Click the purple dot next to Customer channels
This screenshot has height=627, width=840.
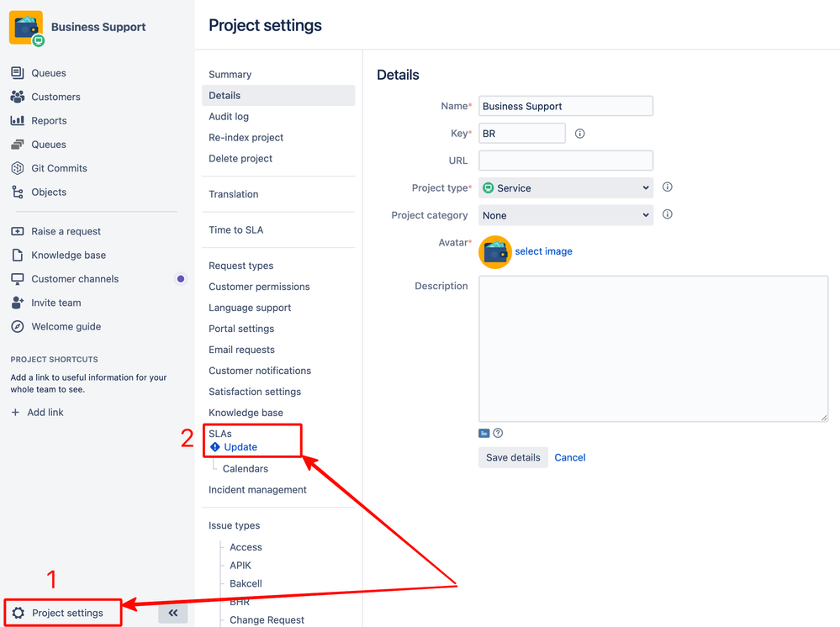click(181, 279)
